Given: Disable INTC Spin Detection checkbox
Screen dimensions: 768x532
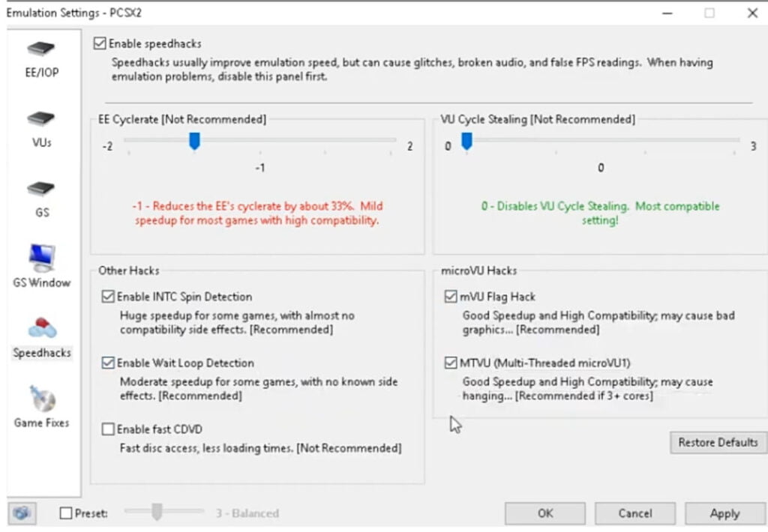Looking at the screenshot, I should [108, 297].
